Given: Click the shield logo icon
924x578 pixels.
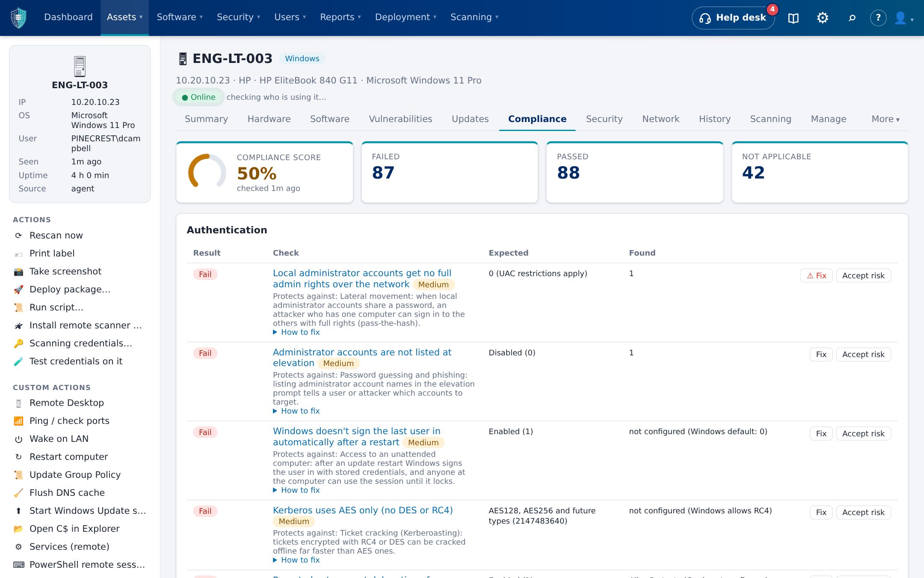Looking at the screenshot, I should click(18, 18).
